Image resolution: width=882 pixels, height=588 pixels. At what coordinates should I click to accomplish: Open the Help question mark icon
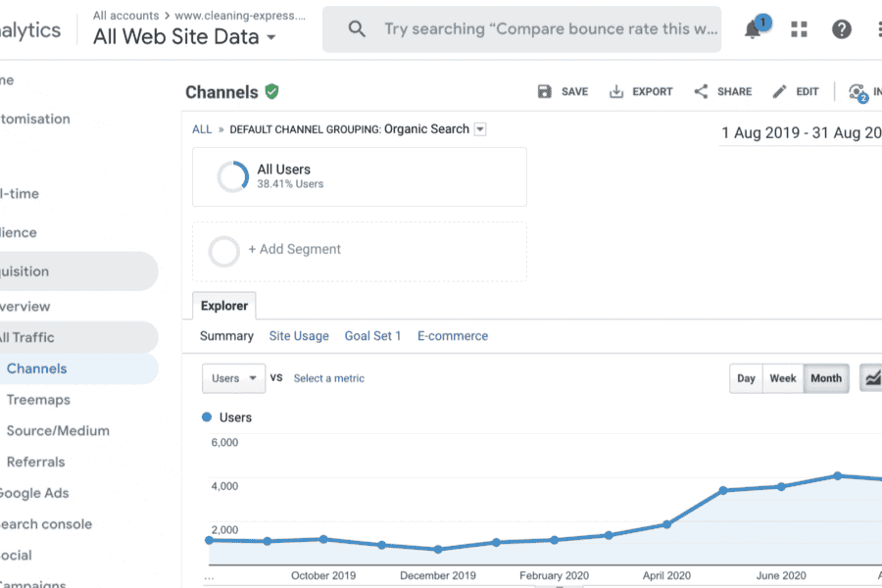click(x=842, y=29)
